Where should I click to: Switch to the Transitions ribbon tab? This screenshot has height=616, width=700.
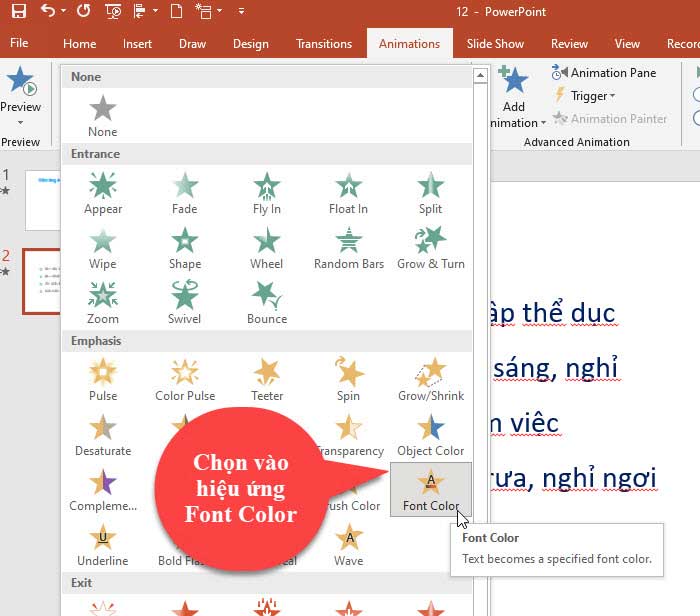(324, 44)
